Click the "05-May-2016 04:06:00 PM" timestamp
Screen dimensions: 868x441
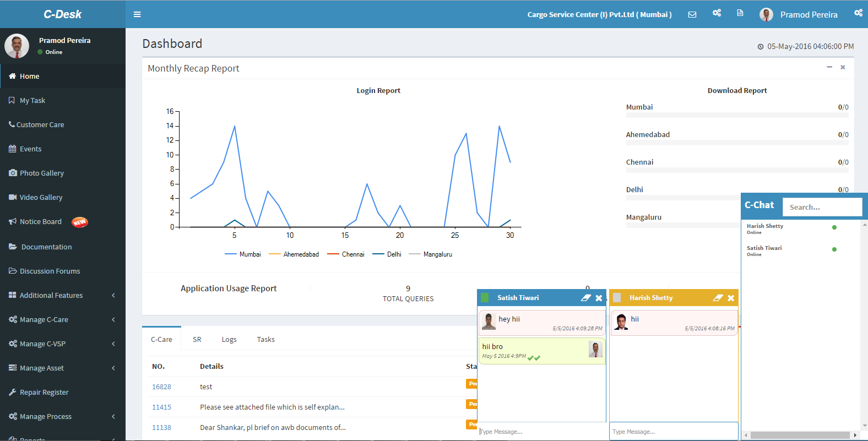pos(810,46)
